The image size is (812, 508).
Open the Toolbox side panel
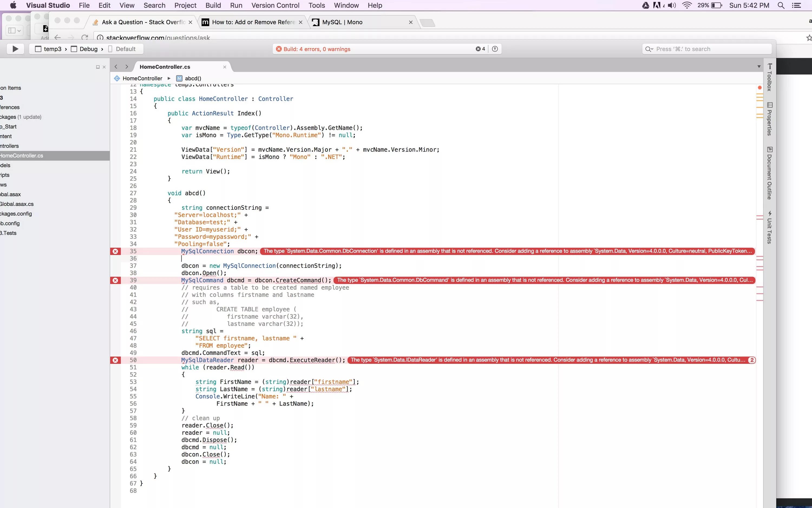point(770,77)
